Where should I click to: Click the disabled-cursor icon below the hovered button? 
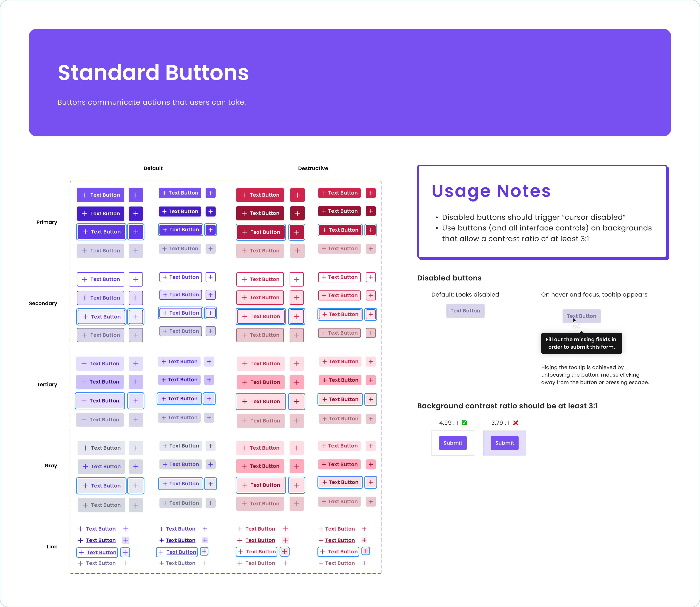577,326
